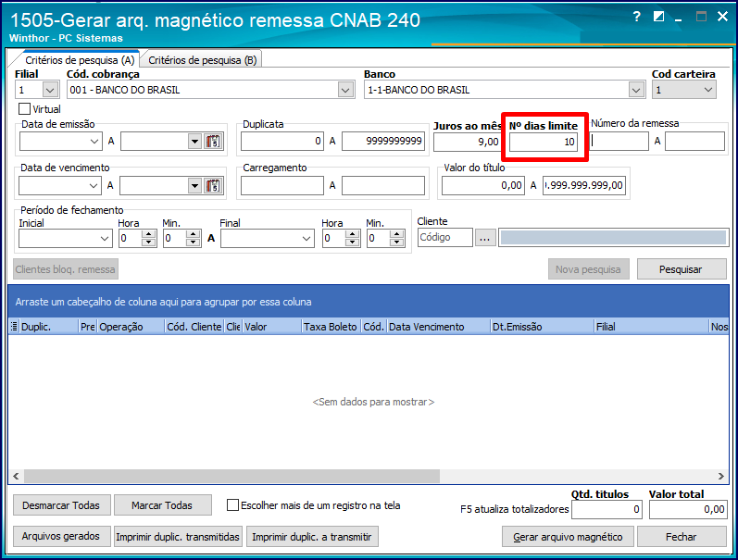Click Gerar arquivo magnético button

[568, 537]
